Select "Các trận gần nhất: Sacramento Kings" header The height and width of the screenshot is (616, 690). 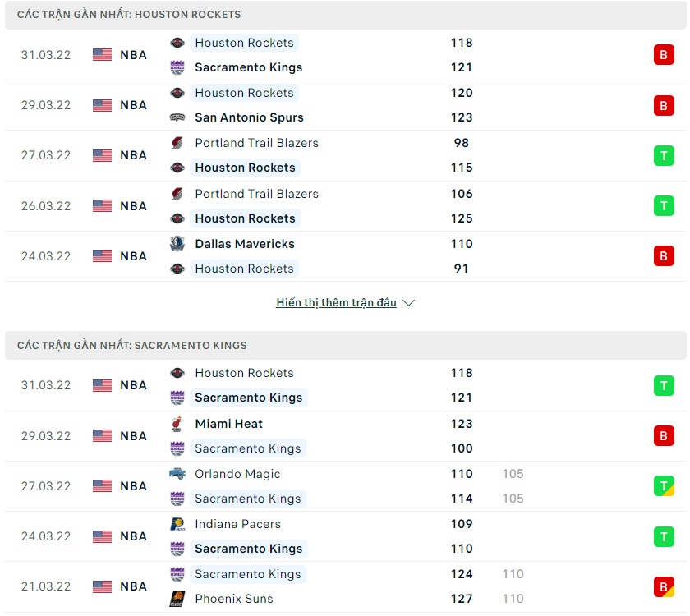click(x=132, y=345)
